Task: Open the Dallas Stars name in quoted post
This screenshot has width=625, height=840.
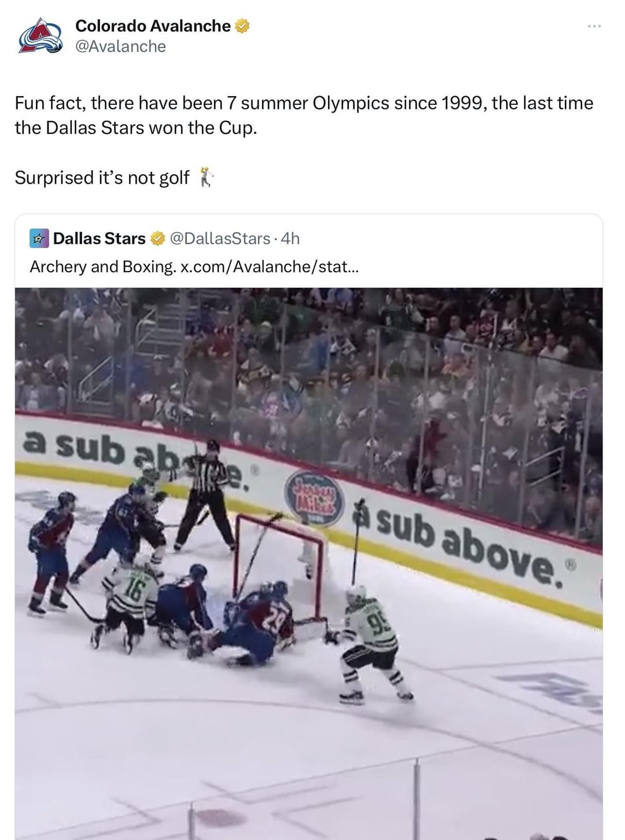Action: pyautogui.click(x=99, y=239)
